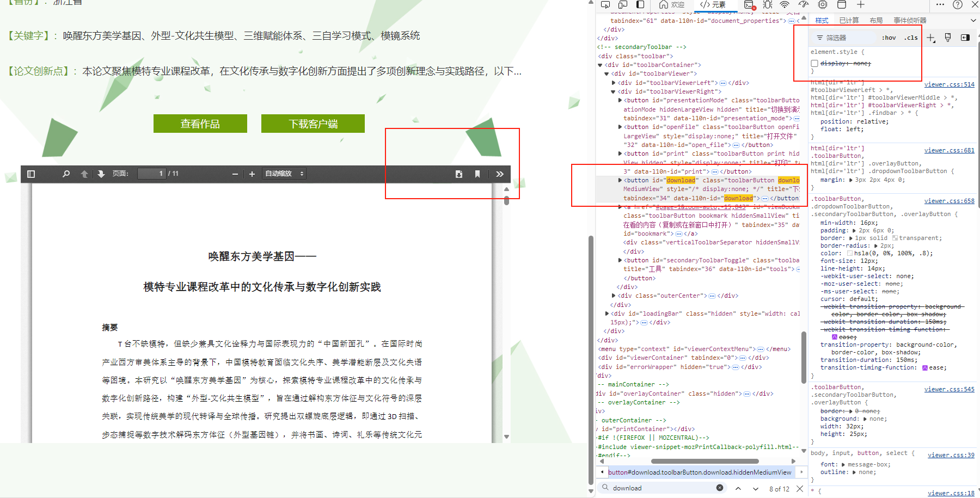This screenshot has height=498, width=980.
Task: Click the inspect element picker icon
Action: click(x=605, y=5)
